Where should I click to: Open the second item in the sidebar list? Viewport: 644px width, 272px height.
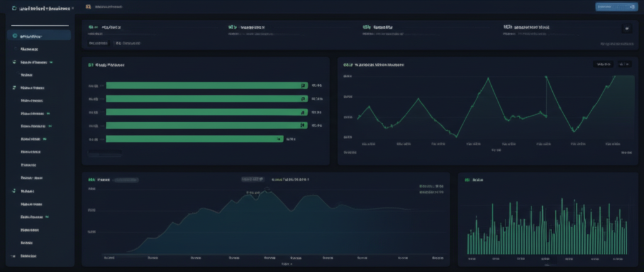pyautogui.click(x=30, y=48)
